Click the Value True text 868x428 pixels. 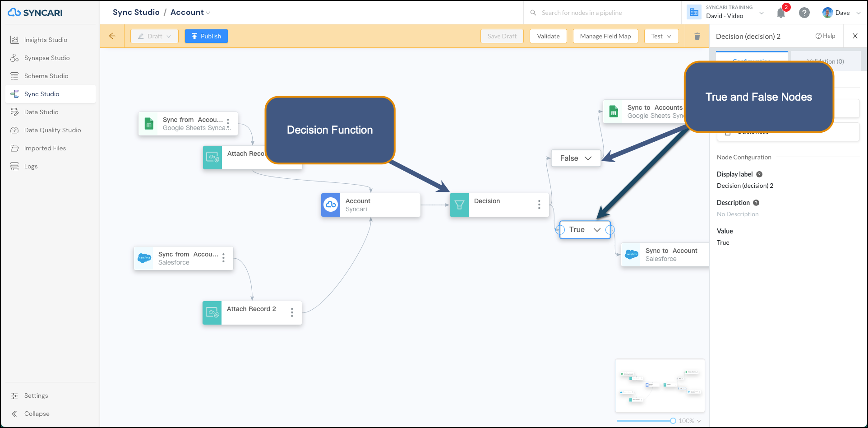coord(723,242)
